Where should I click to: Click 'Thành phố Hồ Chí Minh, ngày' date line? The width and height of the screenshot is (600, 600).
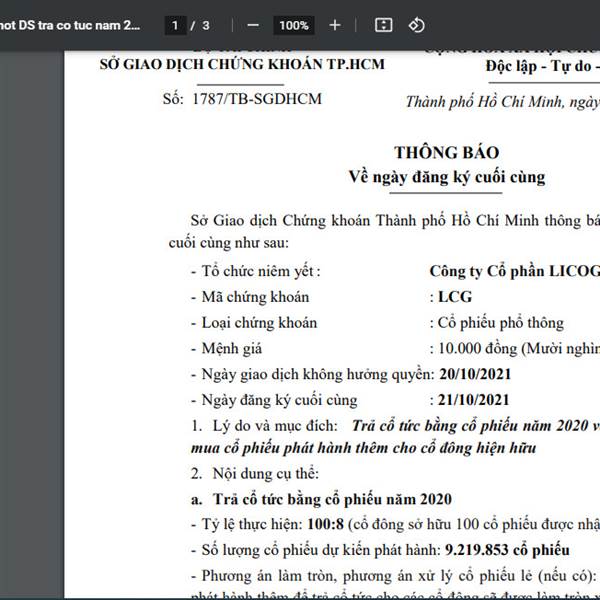click(503, 102)
